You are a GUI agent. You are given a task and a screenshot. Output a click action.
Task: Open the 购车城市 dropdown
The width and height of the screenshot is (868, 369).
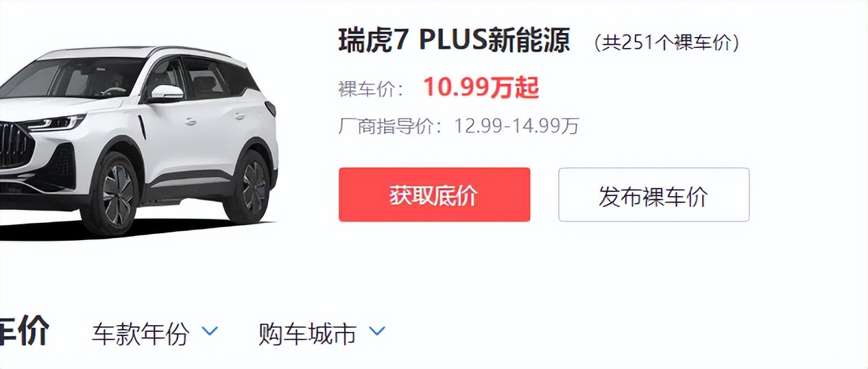click(322, 334)
